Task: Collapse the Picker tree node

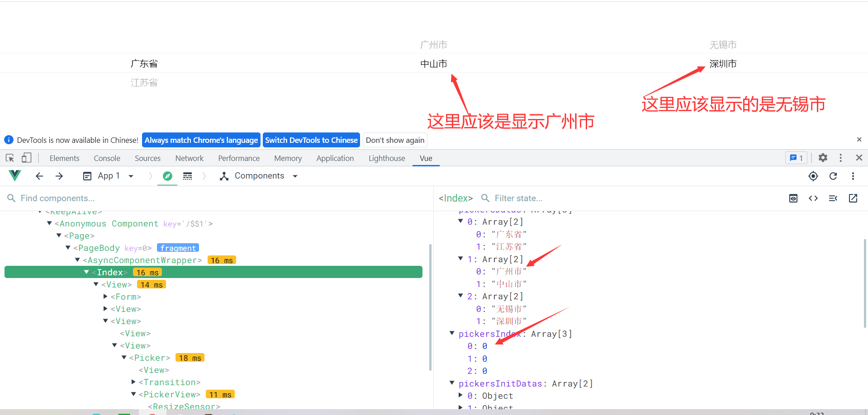Action: (x=124, y=358)
